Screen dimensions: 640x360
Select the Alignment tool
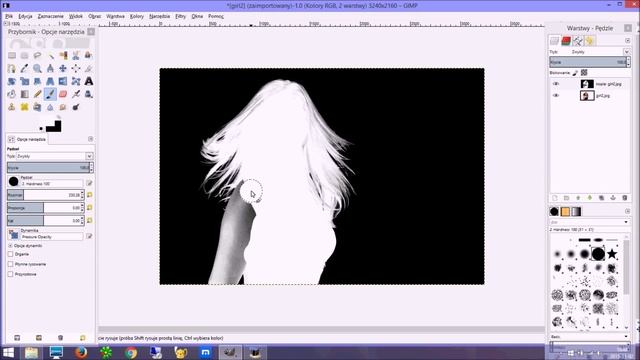[x=76, y=68]
